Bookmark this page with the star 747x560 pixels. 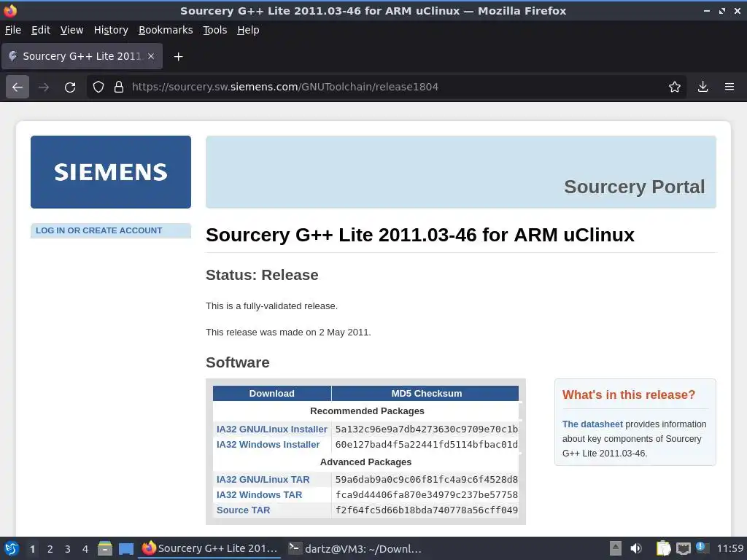point(674,87)
